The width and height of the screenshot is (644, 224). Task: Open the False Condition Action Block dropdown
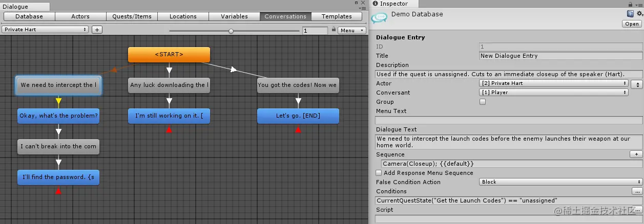click(x=562, y=182)
